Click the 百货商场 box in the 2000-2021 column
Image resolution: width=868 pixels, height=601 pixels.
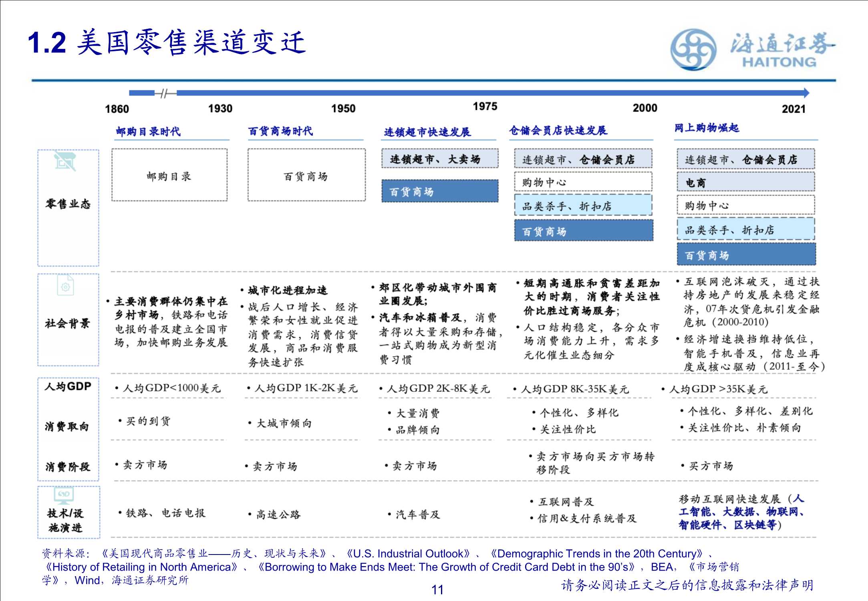click(746, 254)
